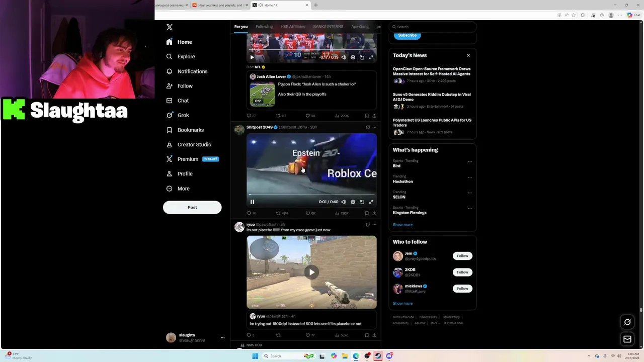Screen dimensions: 644x362
Task: Click the Post button
Action: click(192, 207)
